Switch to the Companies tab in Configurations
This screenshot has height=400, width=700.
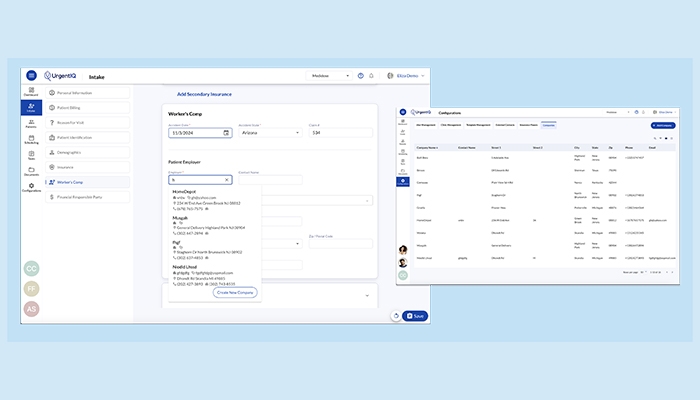(549, 125)
